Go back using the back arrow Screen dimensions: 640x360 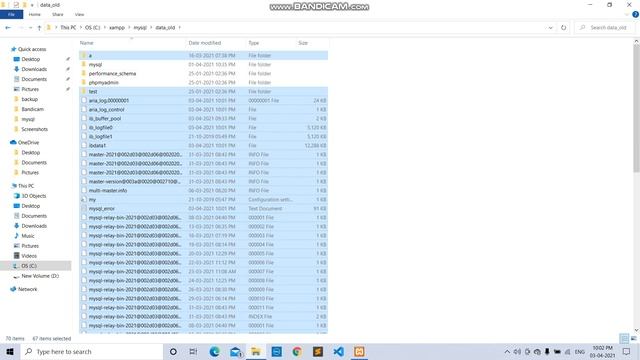(x=8, y=28)
